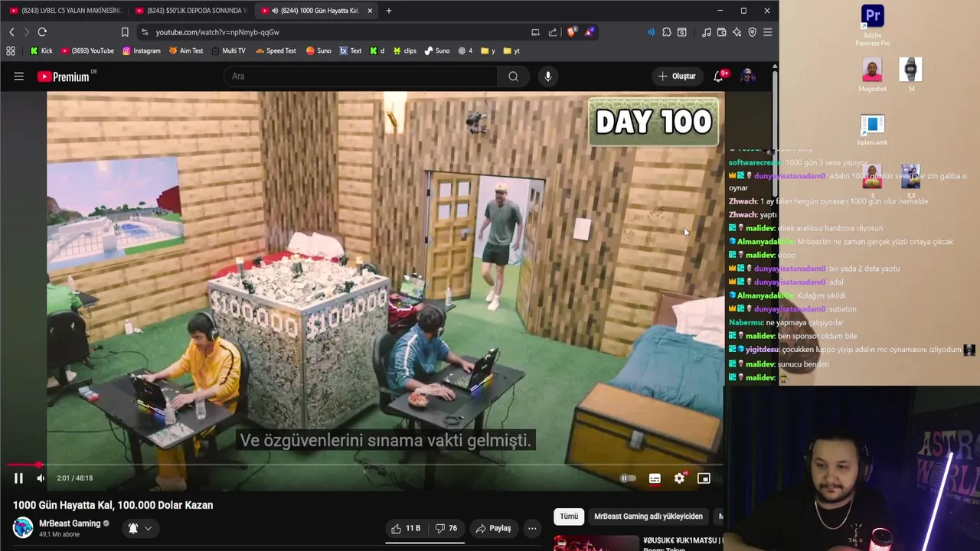
Task: Toggle the autoplay switch in player
Action: pyautogui.click(x=627, y=478)
